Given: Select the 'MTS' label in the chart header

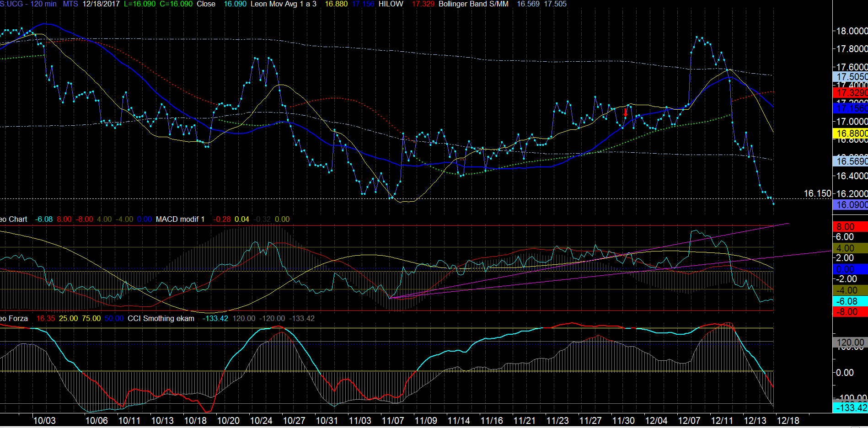Looking at the screenshot, I should (70, 4).
